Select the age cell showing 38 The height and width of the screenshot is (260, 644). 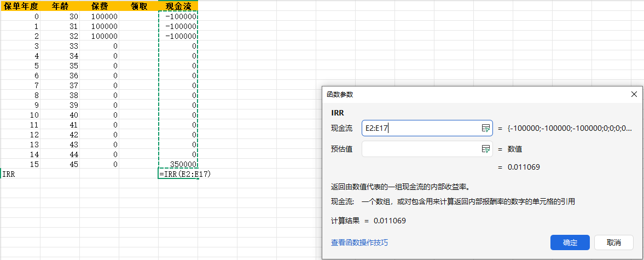[60, 95]
